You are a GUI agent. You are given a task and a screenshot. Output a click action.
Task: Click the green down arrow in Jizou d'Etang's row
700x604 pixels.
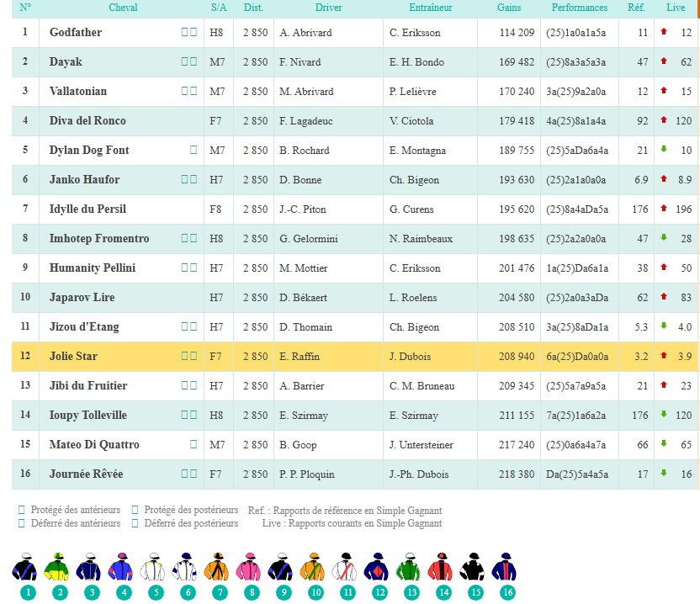pyautogui.click(x=664, y=326)
